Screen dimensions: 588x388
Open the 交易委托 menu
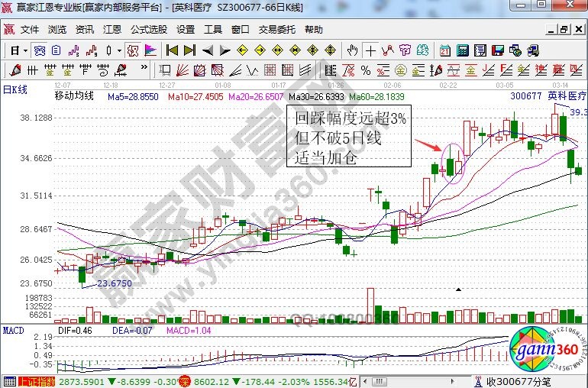[276, 30]
